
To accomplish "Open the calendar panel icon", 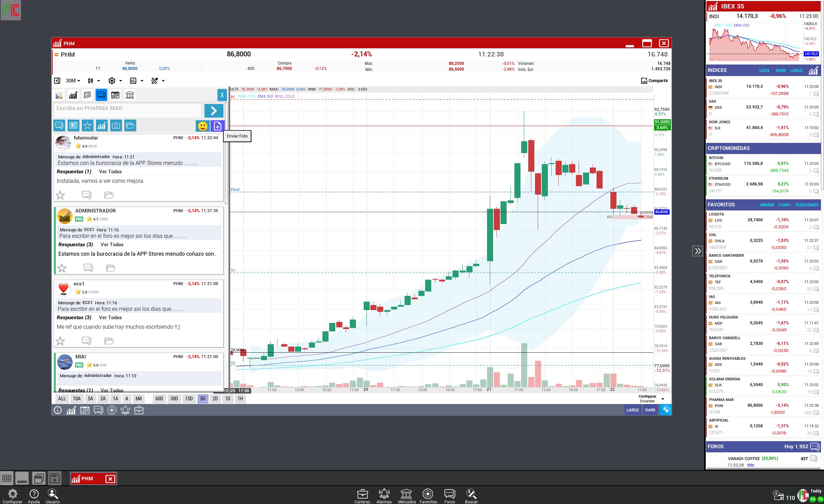I will pos(115,95).
